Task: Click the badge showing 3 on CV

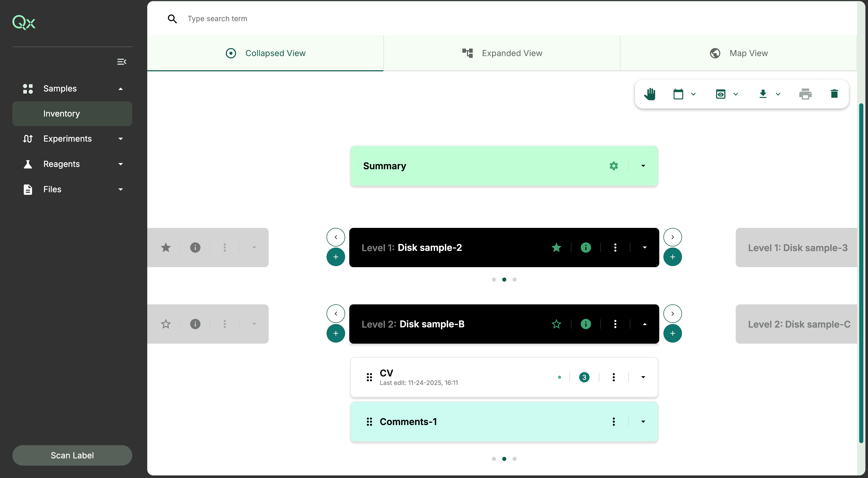Action: coord(584,377)
